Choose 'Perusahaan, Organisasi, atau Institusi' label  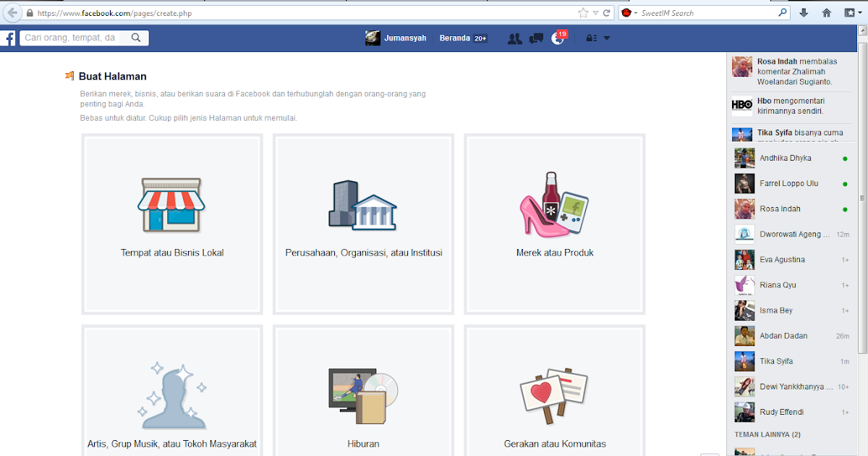tap(364, 253)
